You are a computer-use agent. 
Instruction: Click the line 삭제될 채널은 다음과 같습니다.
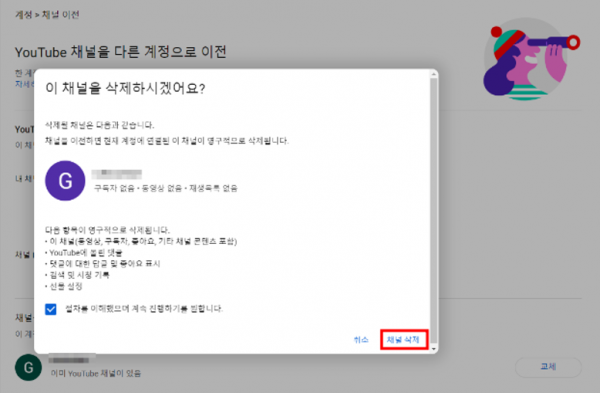point(100,125)
